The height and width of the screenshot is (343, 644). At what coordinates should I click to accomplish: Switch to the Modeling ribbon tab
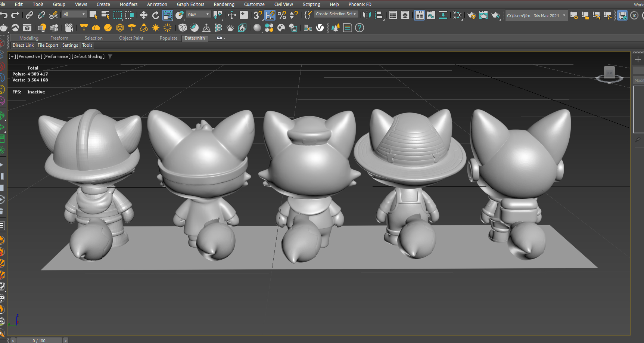point(29,38)
